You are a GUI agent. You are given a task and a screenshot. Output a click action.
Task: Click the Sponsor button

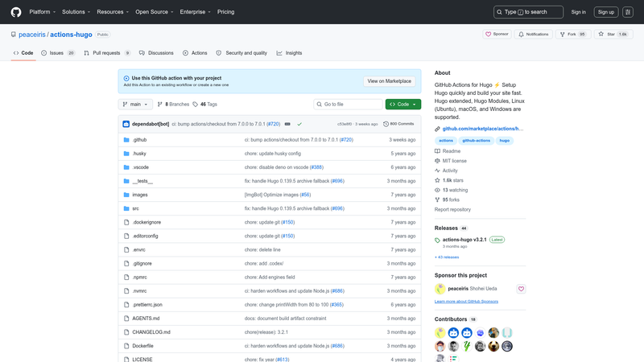click(497, 34)
